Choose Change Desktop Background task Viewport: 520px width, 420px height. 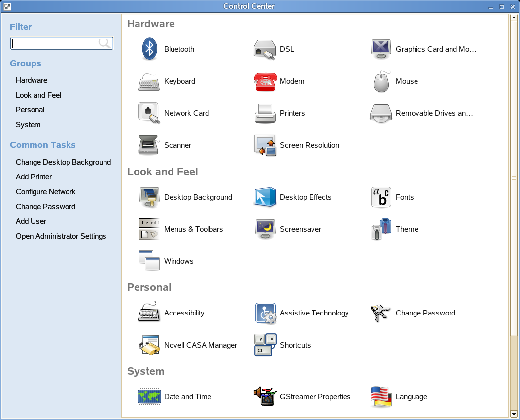coord(64,162)
